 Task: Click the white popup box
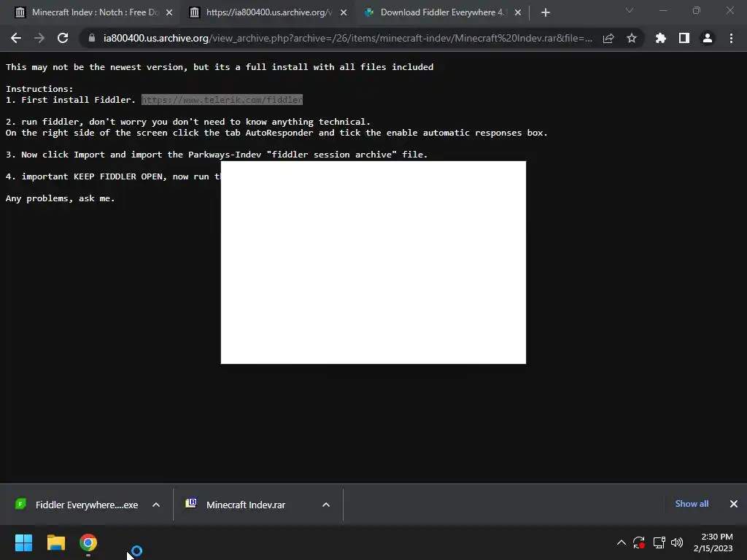click(373, 262)
